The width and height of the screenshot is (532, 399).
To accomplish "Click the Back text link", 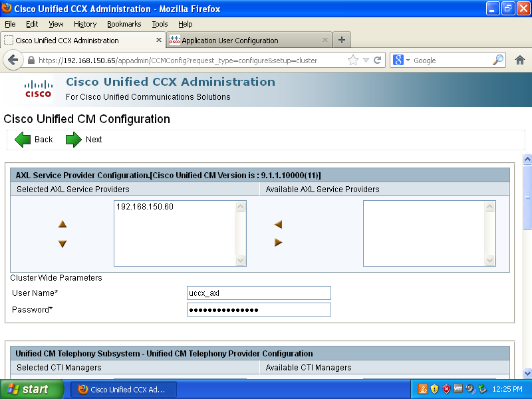I will [44, 140].
